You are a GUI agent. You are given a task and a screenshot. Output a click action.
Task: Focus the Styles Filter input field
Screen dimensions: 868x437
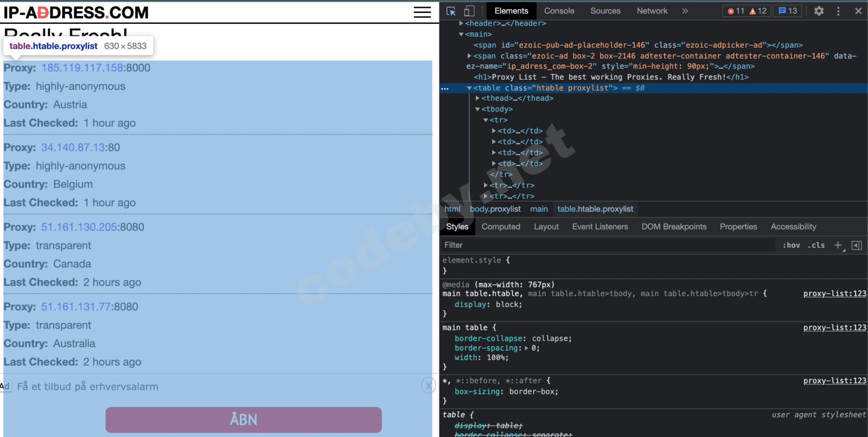point(608,245)
